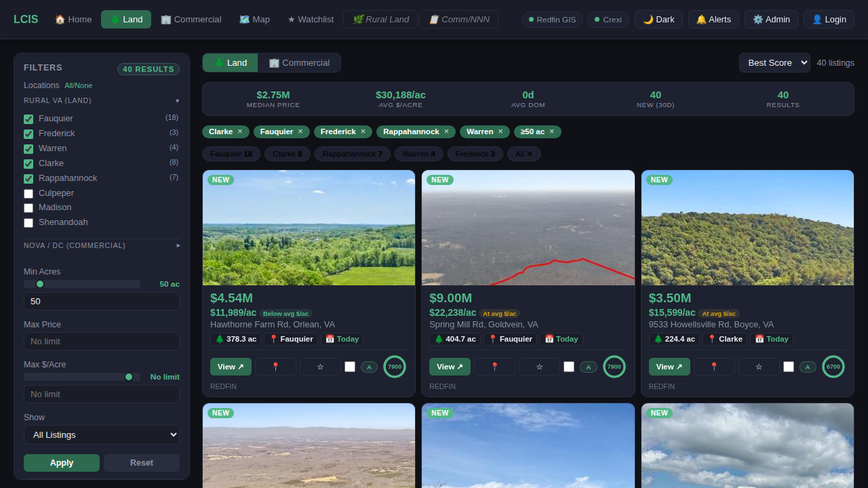The height and width of the screenshot is (488, 868).
Task: Click the map pin icon on Hawthorne Farm Rd card
Action: [275, 367]
